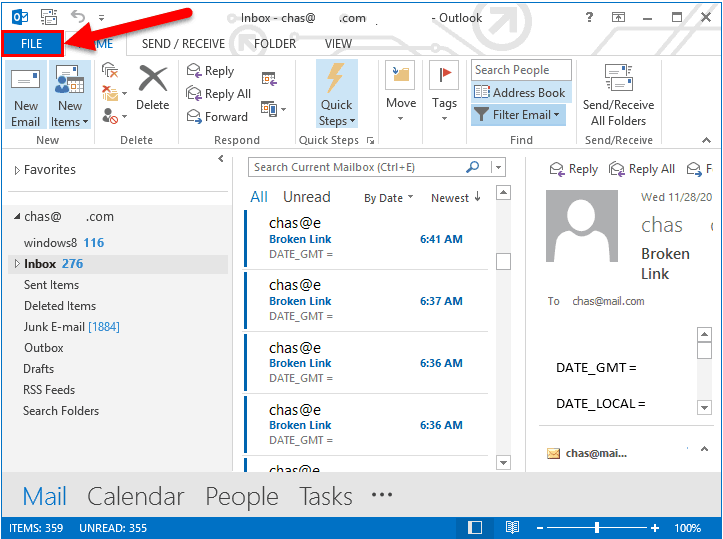Viewport: 723px width, 539px height.
Task: Click Reply in the Respond group
Action: coord(211,71)
